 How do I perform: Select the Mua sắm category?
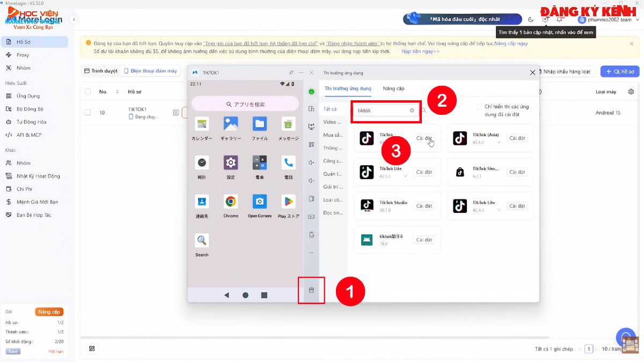(x=333, y=135)
